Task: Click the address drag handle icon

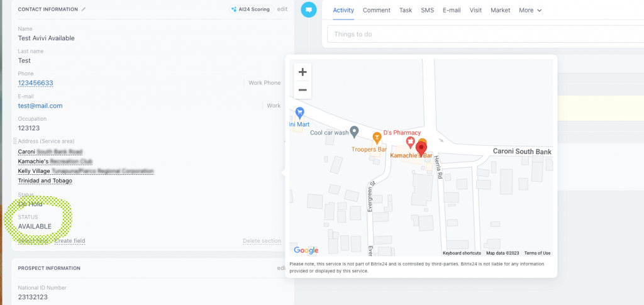Action: (x=15, y=141)
